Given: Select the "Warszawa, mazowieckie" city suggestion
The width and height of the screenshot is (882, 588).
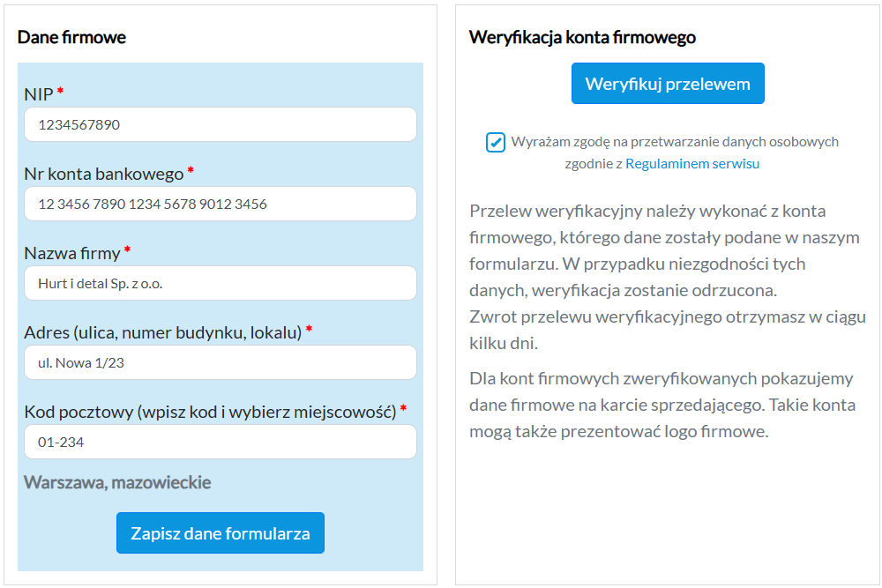Looking at the screenshot, I should tap(117, 482).
